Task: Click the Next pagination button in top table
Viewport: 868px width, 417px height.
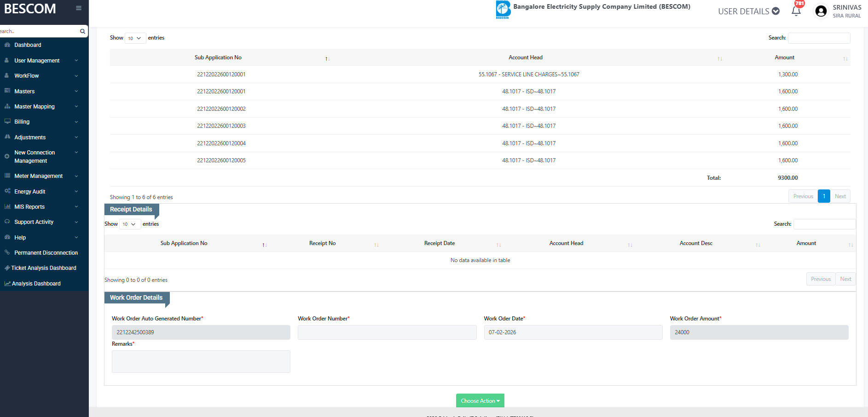Action: (840, 196)
